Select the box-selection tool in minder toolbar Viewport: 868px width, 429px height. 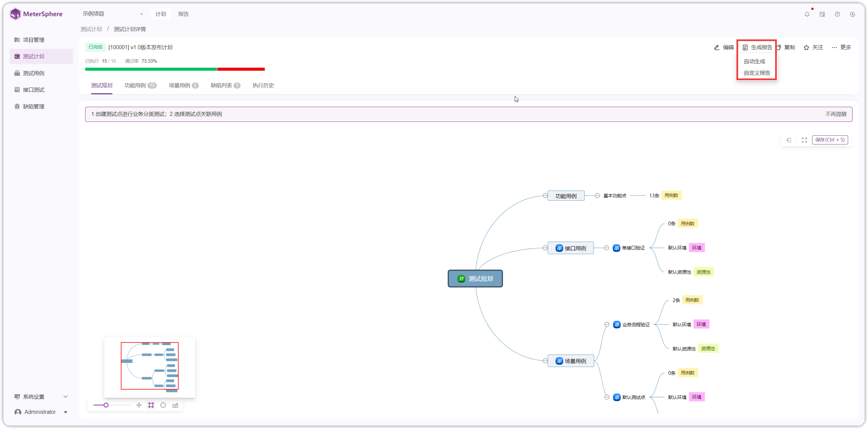pyautogui.click(x=151, y=405)
